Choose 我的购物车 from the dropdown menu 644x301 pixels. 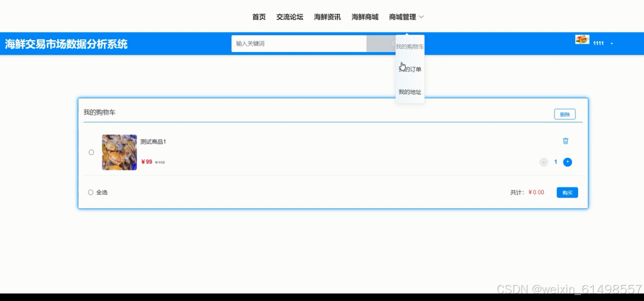(x=410, y=46)
